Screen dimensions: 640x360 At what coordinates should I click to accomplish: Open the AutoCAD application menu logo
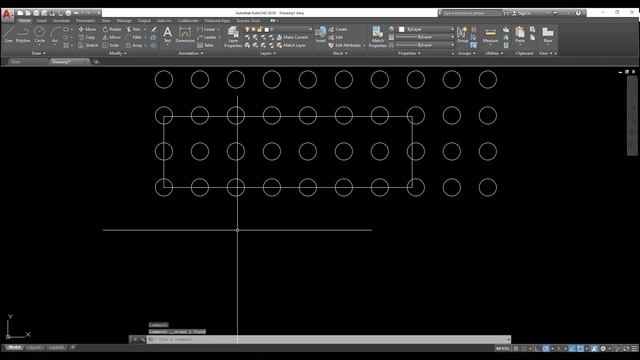coord(7,15)
